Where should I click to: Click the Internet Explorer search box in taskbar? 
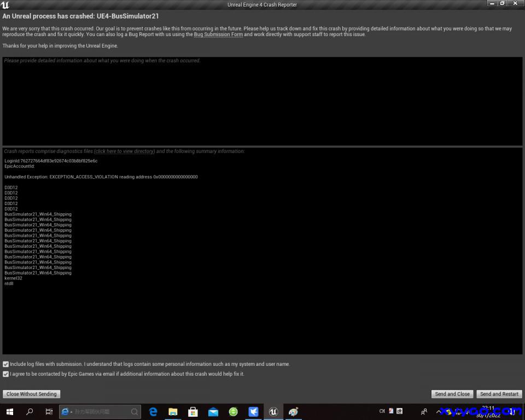coord(101,412)
